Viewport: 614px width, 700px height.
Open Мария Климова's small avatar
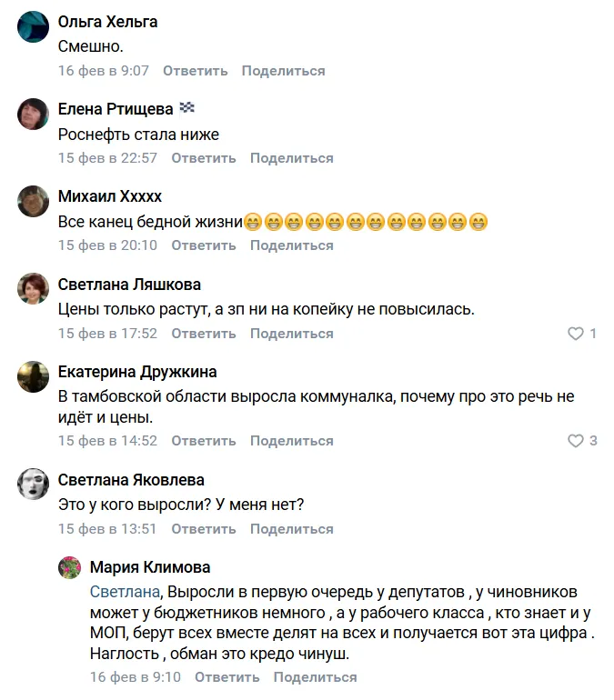pyautogui.click(x=70, y=568)
